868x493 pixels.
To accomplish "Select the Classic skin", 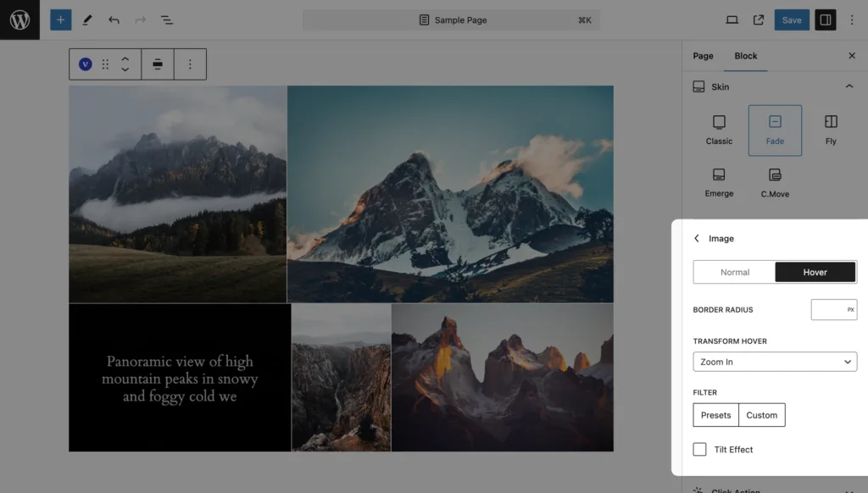I will 719,130.
